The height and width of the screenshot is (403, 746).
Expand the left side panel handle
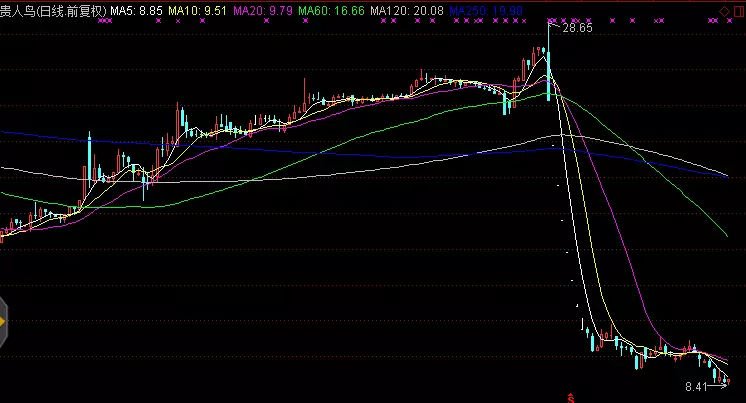click(x=3, y=322)
